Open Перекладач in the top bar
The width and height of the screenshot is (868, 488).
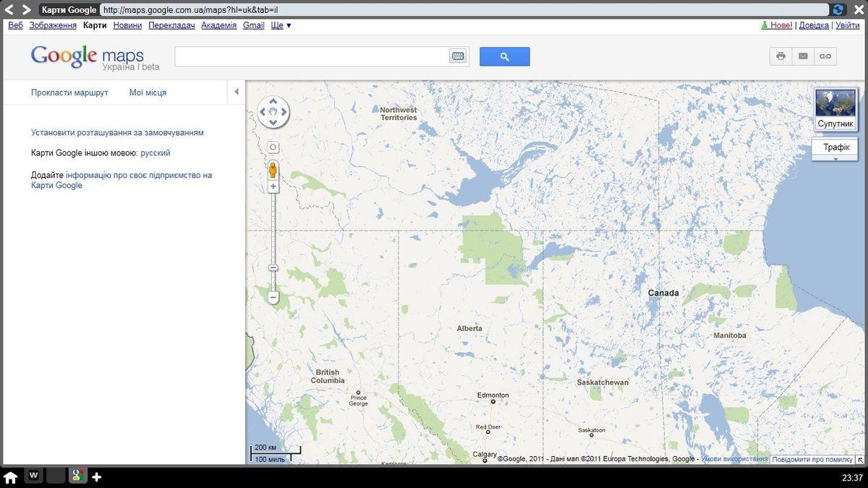click(x=171, y=25)
